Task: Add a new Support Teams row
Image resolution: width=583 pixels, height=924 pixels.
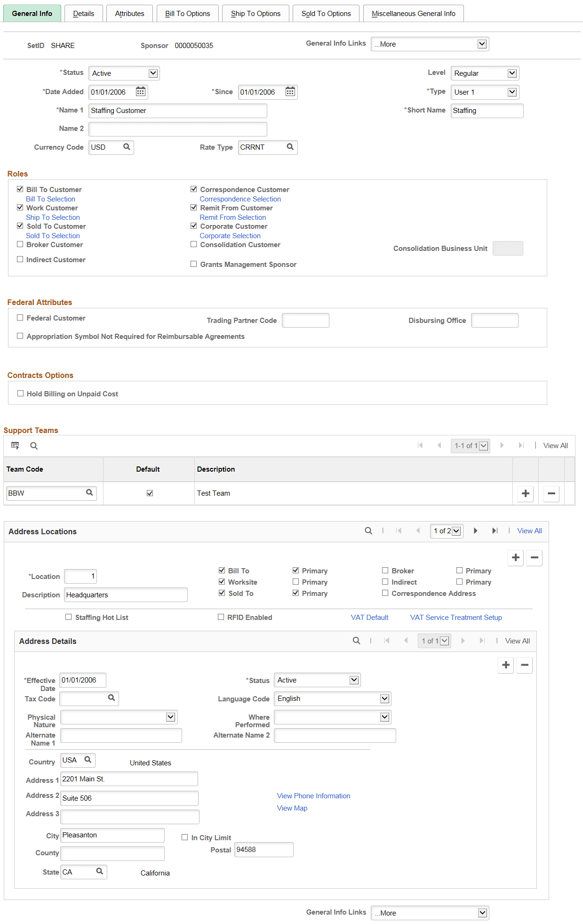Action: pyautogui.click(x=526, y=493)
